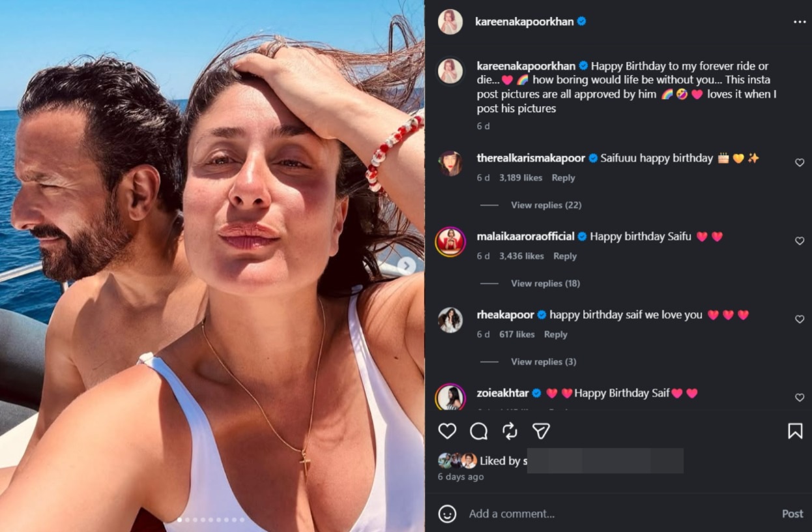Click the Post comment button
Image resolution: width=812 pixels, height=532 pixels.
click(x=792, y=514)
